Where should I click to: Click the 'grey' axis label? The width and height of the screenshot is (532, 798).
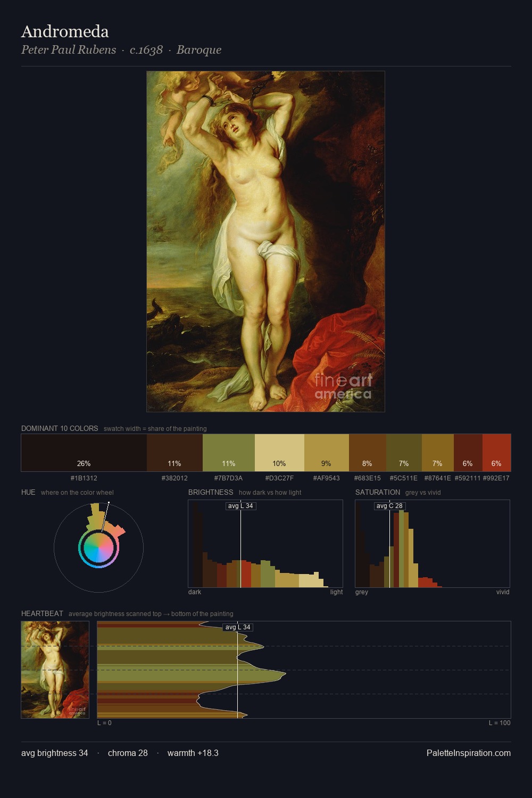tap(362, 592)
